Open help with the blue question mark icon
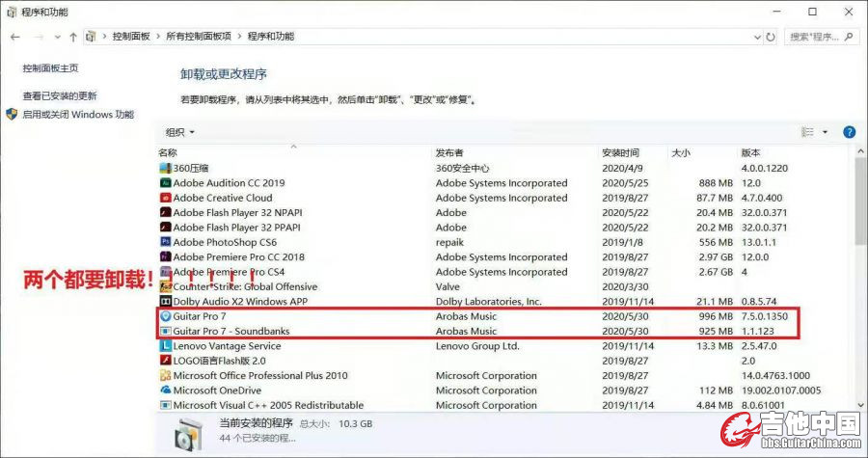This screenshot has width=868, height=458. (x=850, y=132)
